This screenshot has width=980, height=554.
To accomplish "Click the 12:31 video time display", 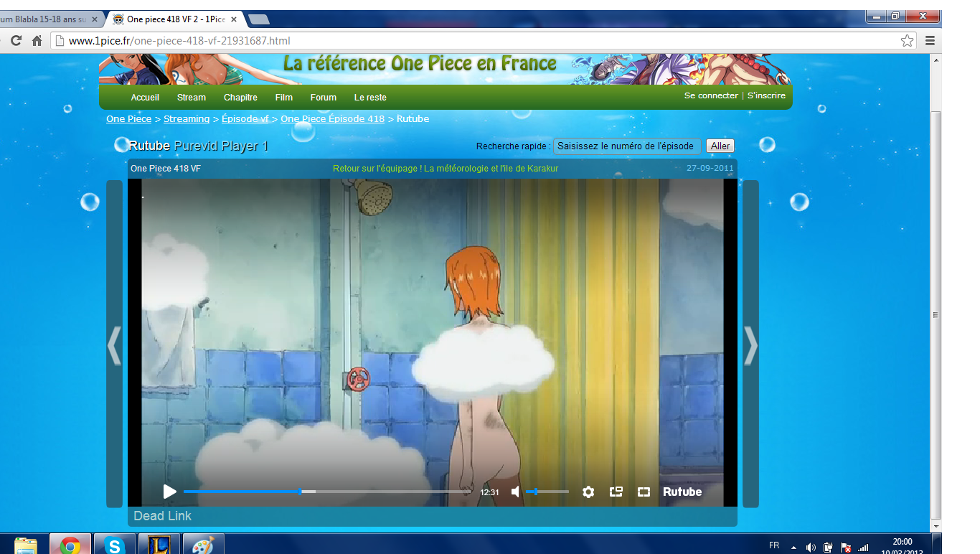I will 489,492.
